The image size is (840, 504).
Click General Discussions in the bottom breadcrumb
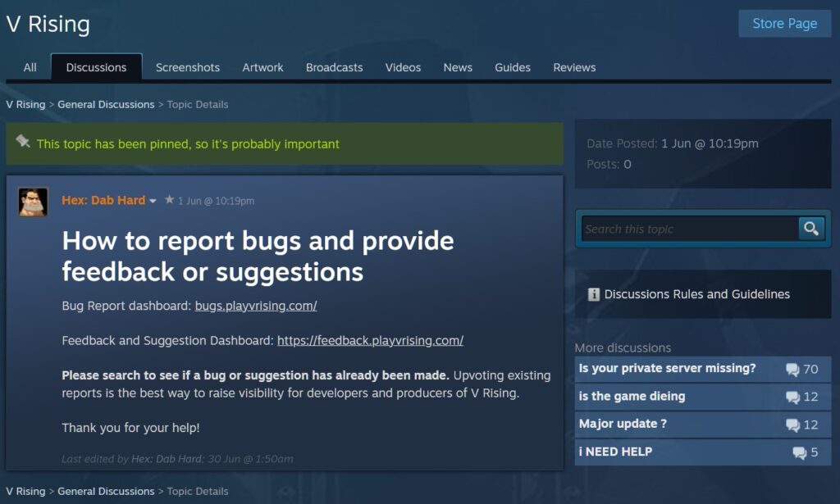pos(106,491)
